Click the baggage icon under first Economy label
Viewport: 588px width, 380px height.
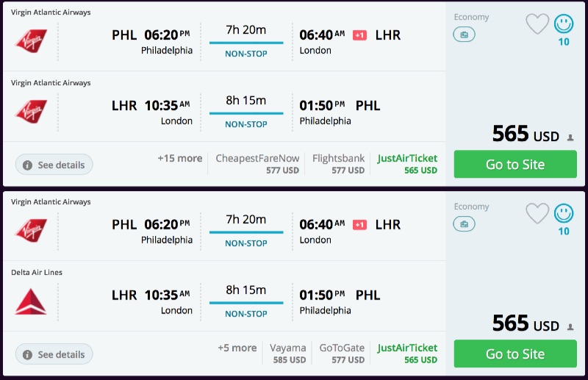464,35
